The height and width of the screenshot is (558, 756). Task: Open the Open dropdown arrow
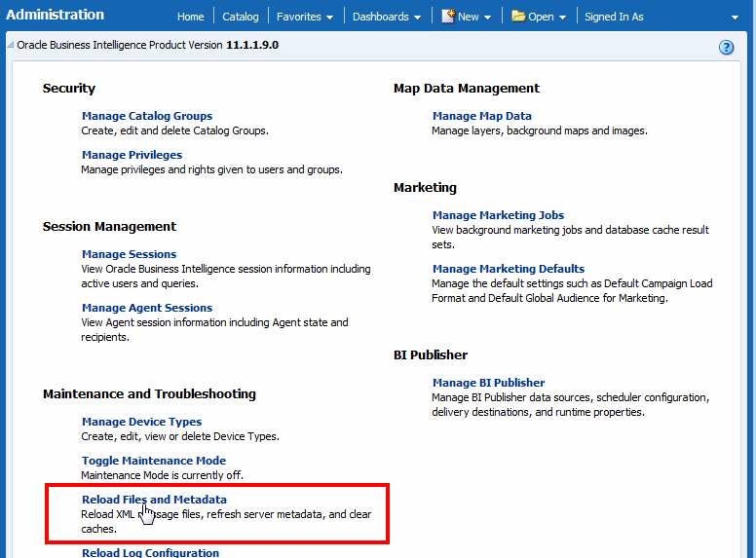click(562, 18)
